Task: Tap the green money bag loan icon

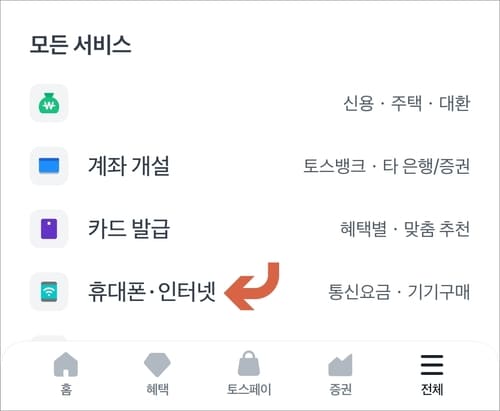Action: coord(49,103)
